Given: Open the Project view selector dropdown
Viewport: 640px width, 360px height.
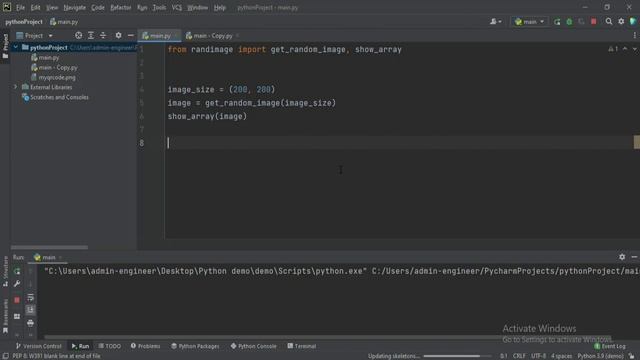Looking at the screenshot, I should coord(34,36).
